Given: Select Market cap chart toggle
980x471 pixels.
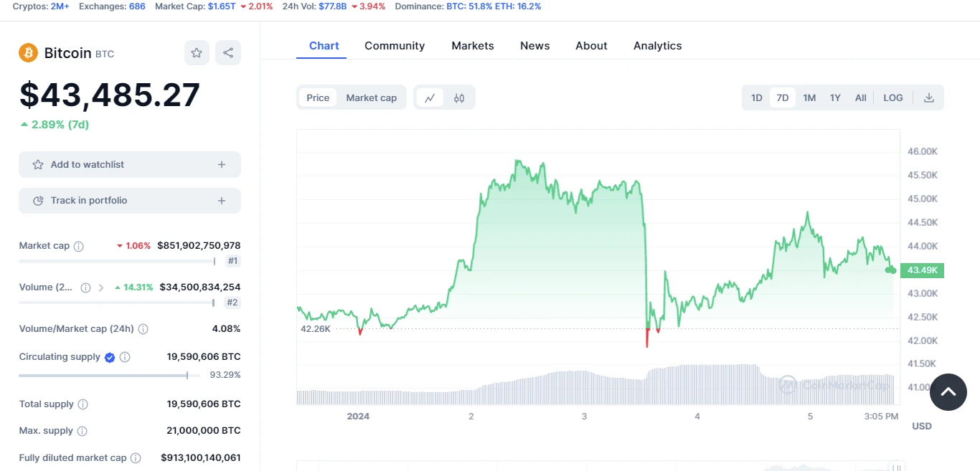Looking at the screenshot, I should tap(371, 97).
